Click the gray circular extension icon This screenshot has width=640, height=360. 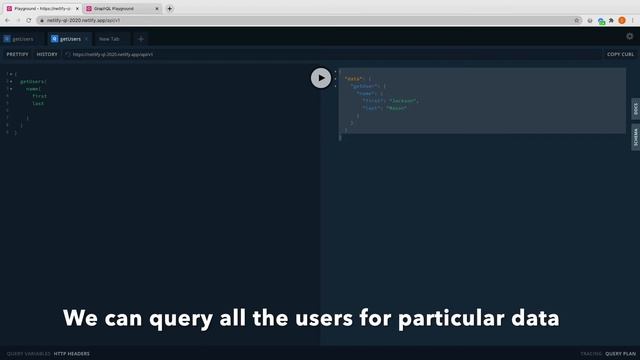[x=590, y=20]
